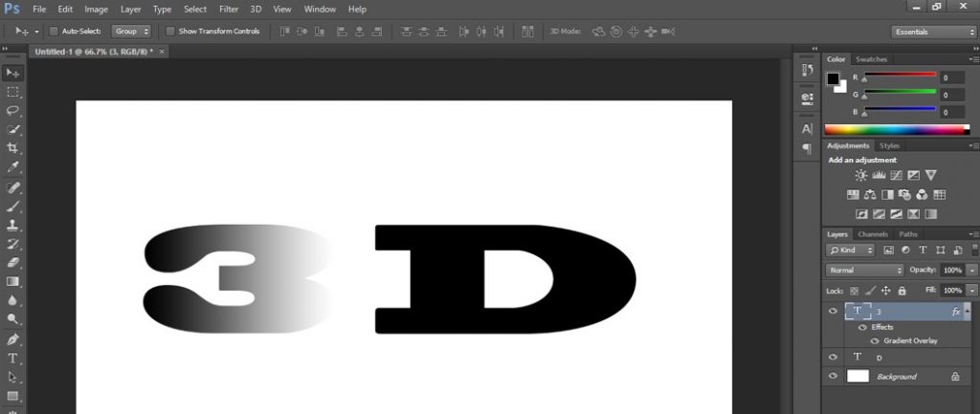The image size is (980, 414).
Task: Hide the Background layer
Action: (x=833, y=376)
